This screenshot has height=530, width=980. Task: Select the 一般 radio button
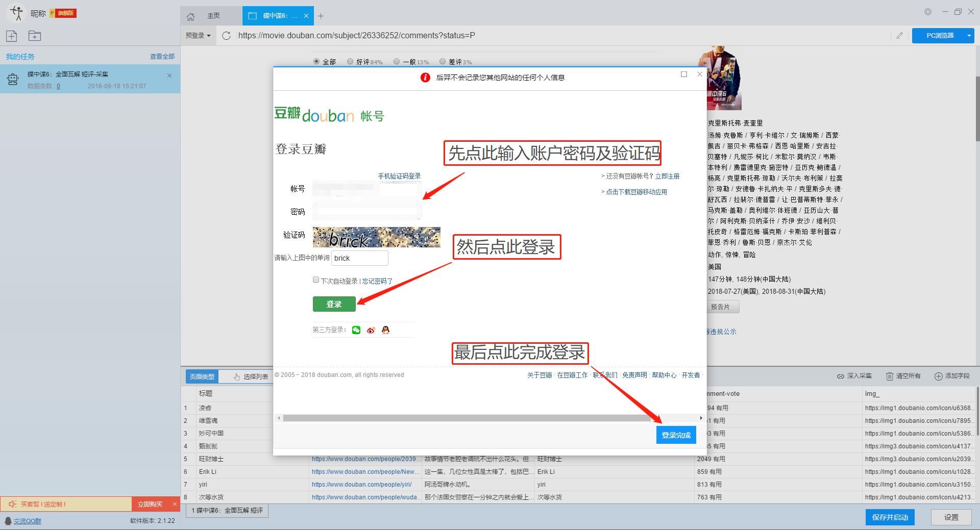397,61
